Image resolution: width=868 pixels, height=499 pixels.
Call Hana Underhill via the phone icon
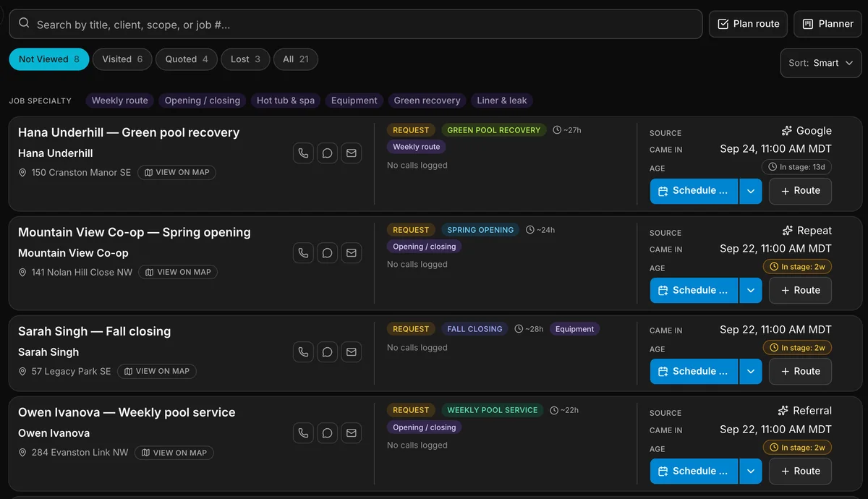click(303, 153)
